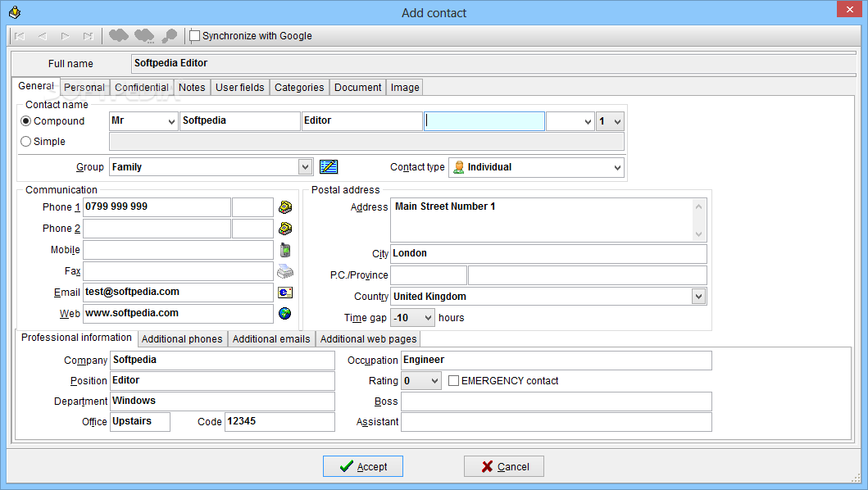Screen dimensions: 868x490
Task: Expand the Group dropdown showing Family
Action: click(x=305, y=166)
